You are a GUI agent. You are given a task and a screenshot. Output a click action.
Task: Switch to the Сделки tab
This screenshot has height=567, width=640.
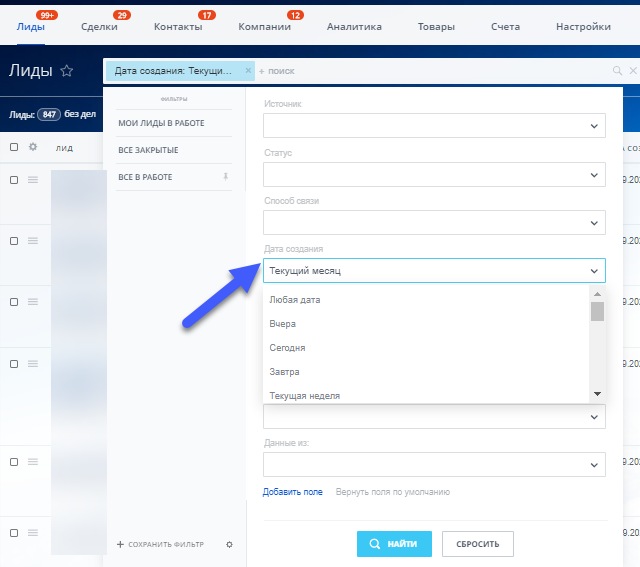pyautogui.click(x=99, y=27)
